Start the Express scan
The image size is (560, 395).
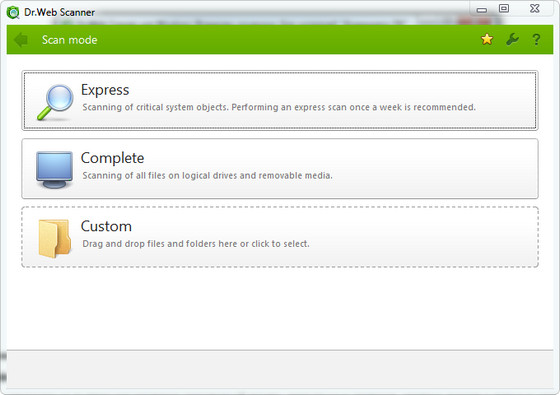pos(280,100)
